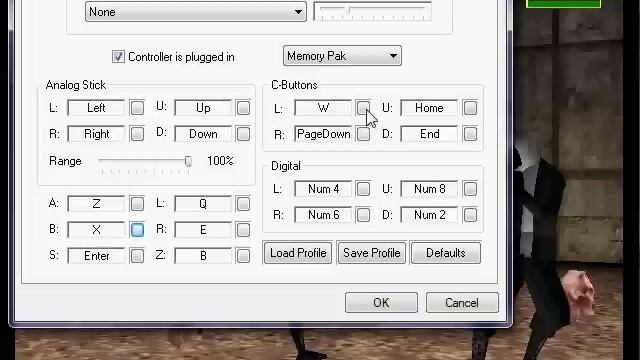The height and width of the screenshot is (360, 640).
Task: Click the C-Buttons PageDown key field
Action: [323, 134]
